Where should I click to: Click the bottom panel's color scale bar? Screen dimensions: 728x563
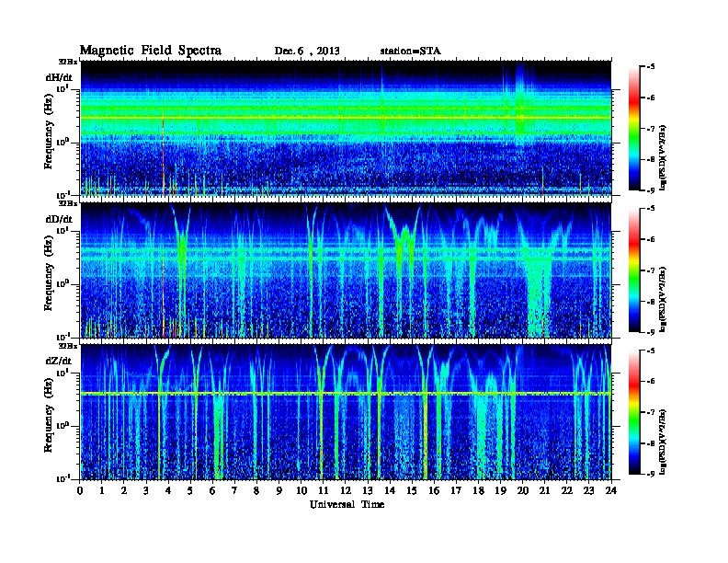tap(634, 412)
